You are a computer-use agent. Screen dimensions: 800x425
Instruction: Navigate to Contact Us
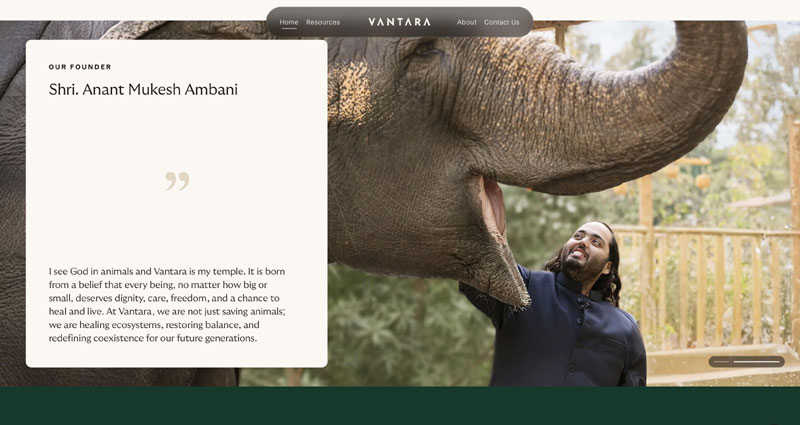click(x=502, y=22)
